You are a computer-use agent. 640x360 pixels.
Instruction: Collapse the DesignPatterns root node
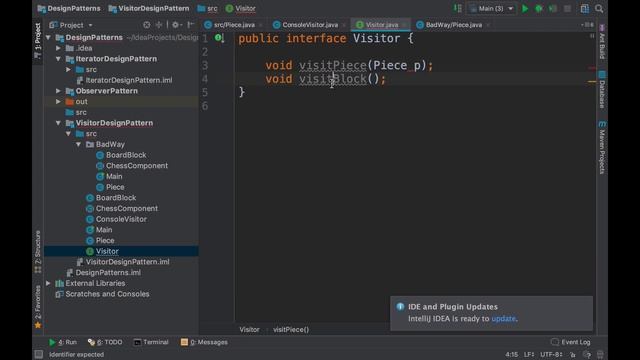click(48, 38)
